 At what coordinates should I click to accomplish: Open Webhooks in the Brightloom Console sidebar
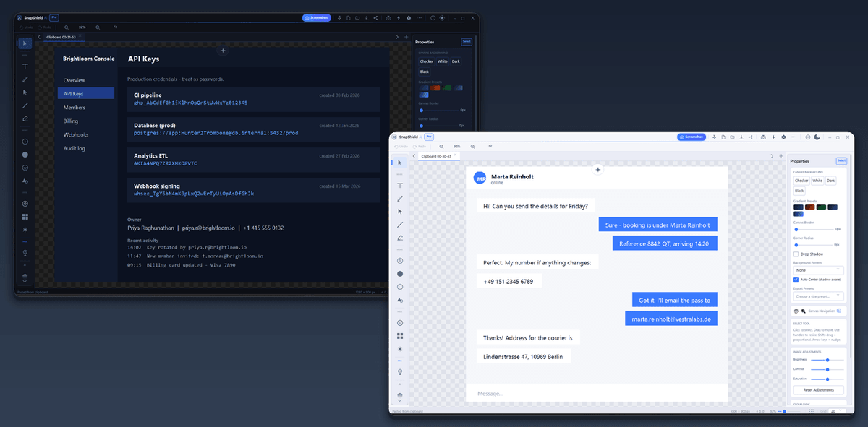coord(76,134)
